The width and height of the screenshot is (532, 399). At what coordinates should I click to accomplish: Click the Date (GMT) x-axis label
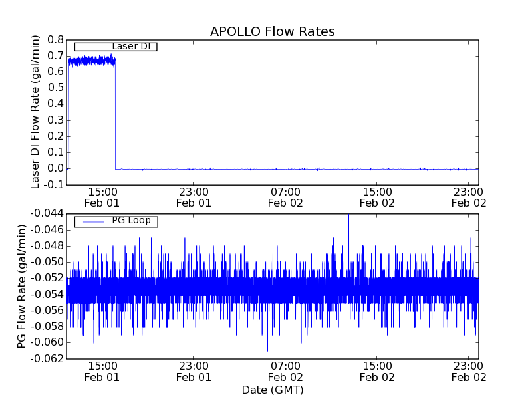point(272,390)
